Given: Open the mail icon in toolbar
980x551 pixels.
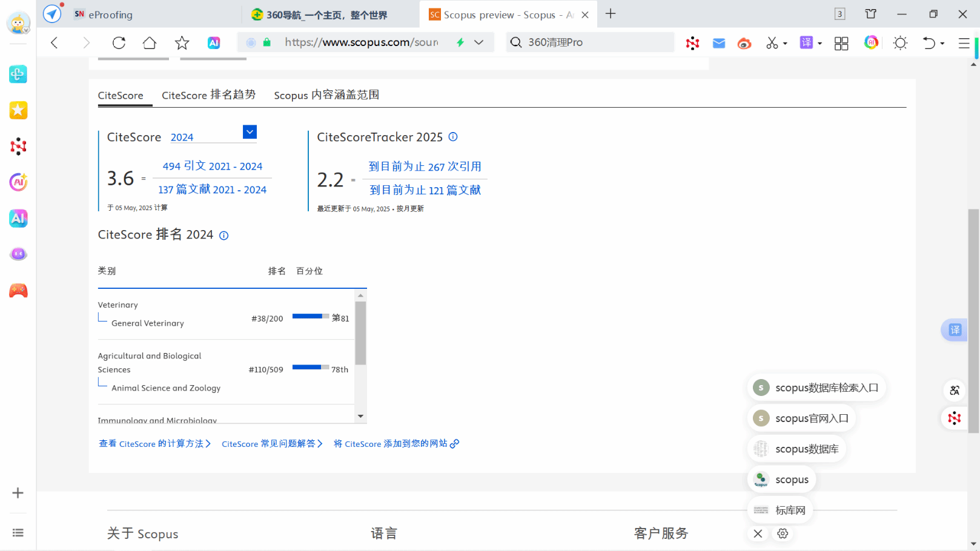Looking at the screenshot, I should [719, 43].
